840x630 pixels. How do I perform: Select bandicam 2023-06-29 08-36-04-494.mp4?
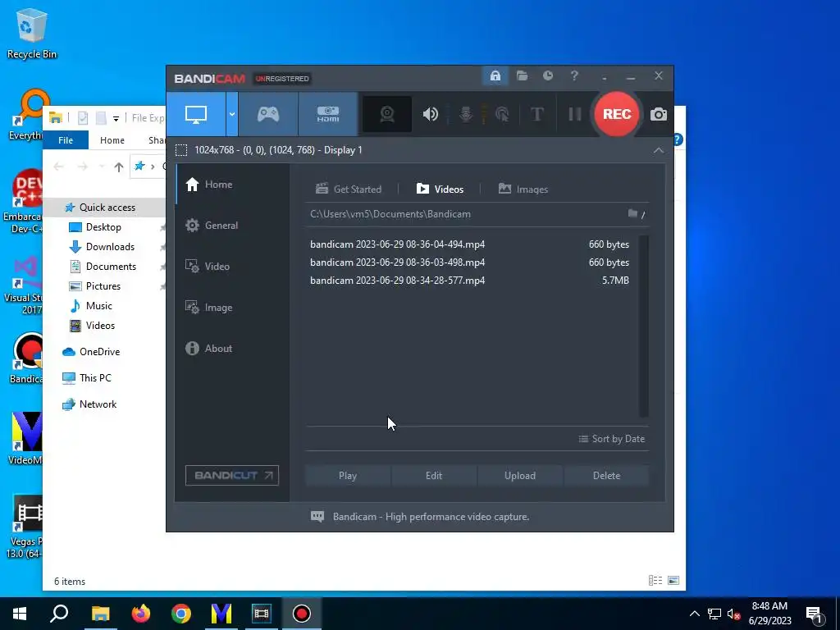coord(398,244)
